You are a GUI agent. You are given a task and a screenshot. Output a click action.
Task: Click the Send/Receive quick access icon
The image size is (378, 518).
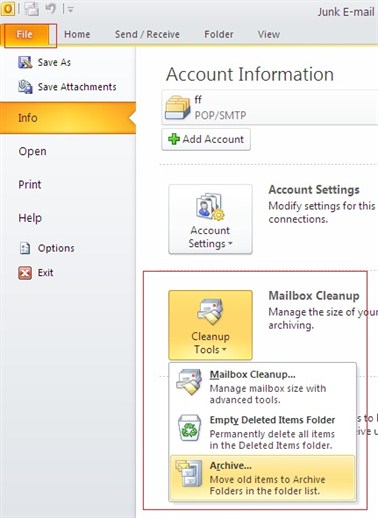click(x=32, y=9)
